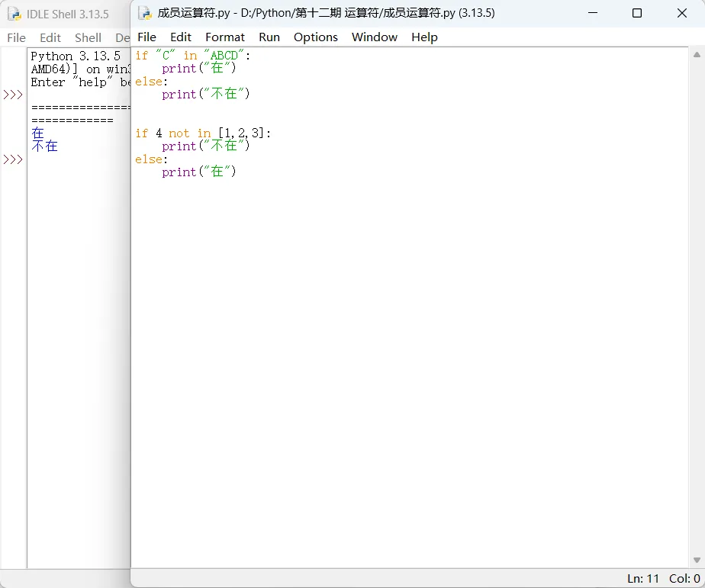Open the editor Edit menu
The image size is (705, 588).
click(x=181, y=37)
